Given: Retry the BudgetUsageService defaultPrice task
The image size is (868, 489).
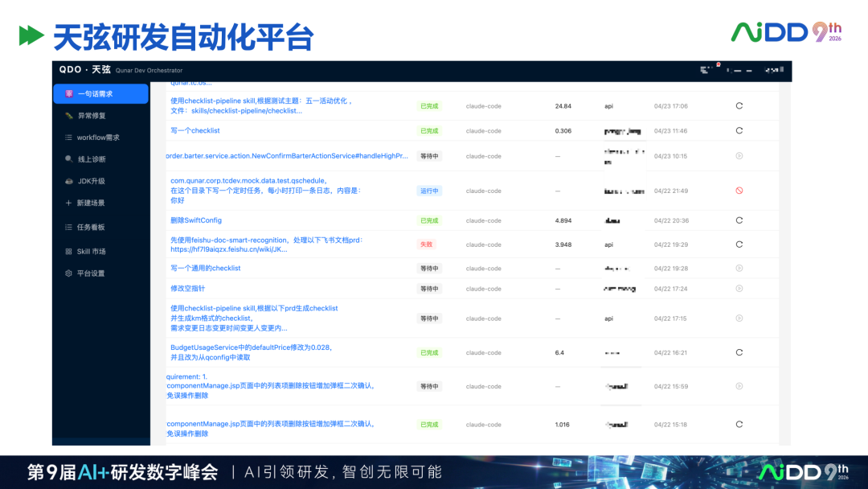Looking at the screenshot, I should click(x=739, y=352).
